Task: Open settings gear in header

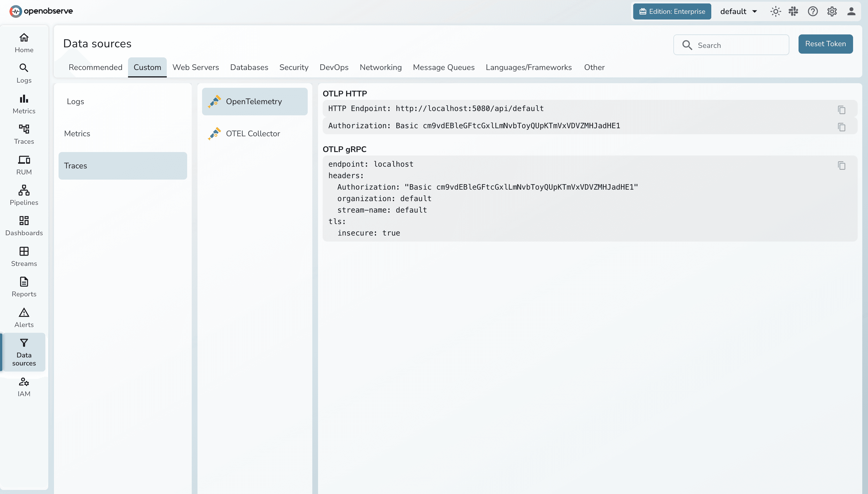Action: 832,11
